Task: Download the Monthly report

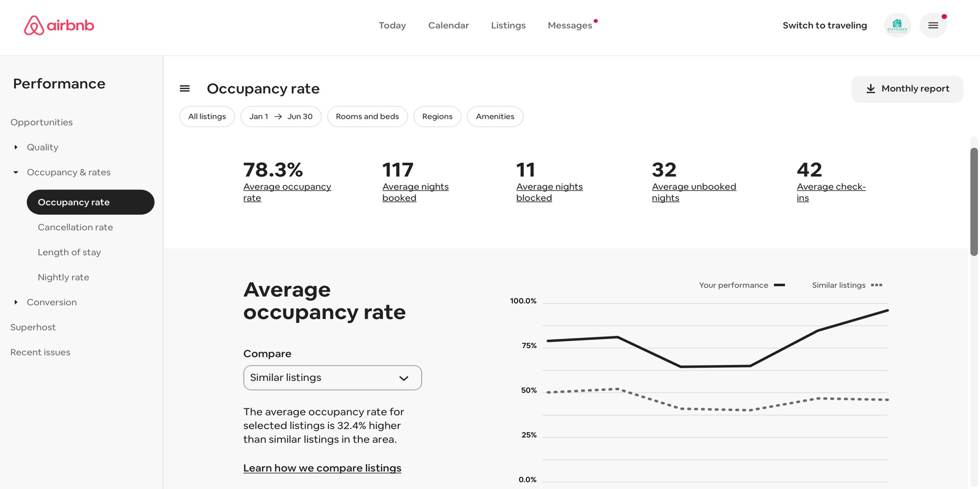Action: point(907,89)
